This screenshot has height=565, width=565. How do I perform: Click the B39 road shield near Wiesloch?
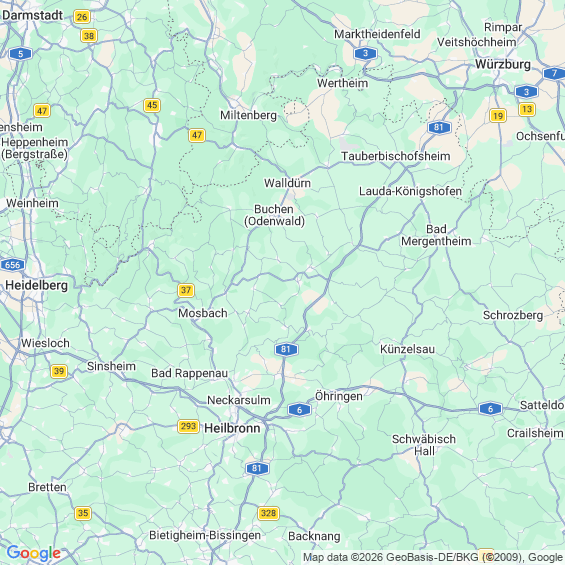click(x=59, y=371)
